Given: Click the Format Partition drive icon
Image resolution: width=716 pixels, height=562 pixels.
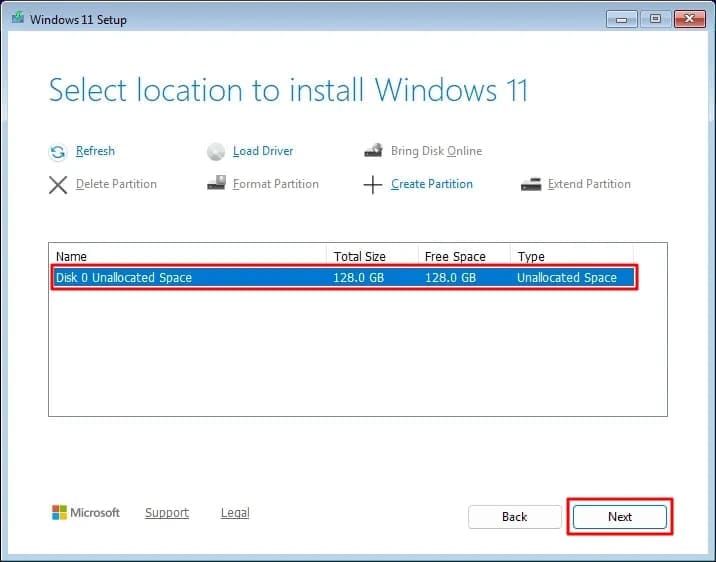Looking at the screenshot, I should pos(216,183).
